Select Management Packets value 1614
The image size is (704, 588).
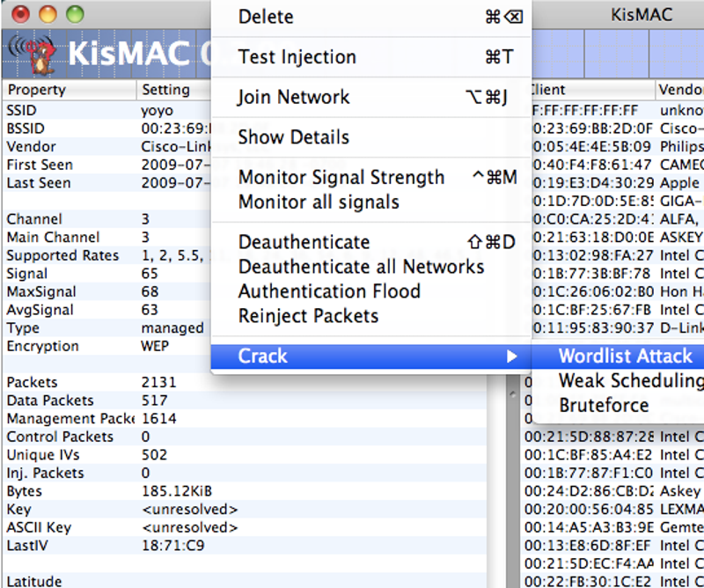[x=159, y=419]
